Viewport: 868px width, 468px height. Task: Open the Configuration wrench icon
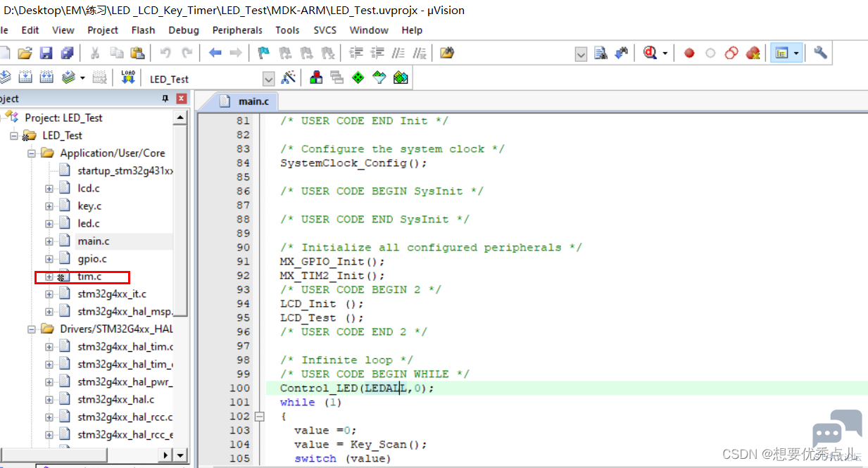tap(820, 53)
